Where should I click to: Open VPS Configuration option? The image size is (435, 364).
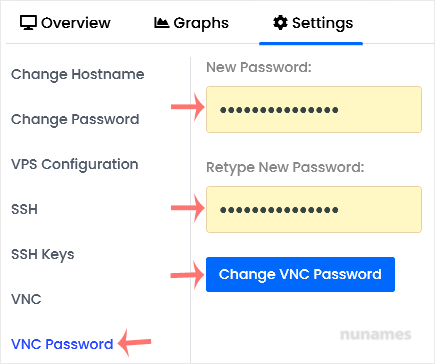coord(75,164)
